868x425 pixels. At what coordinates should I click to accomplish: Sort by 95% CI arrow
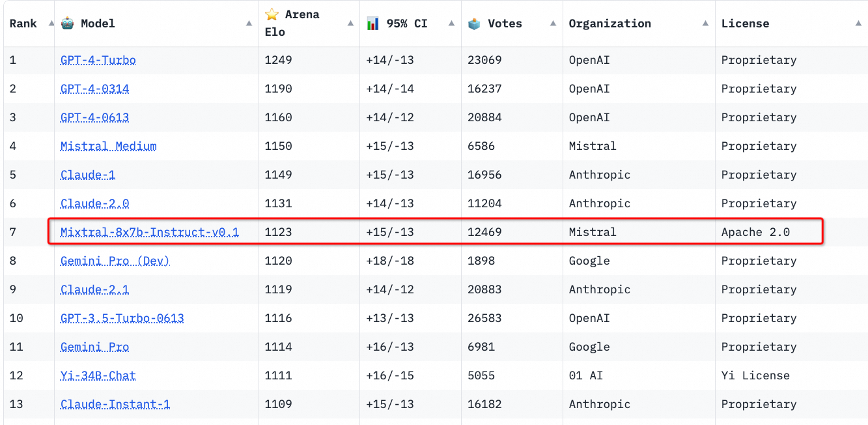451,23
